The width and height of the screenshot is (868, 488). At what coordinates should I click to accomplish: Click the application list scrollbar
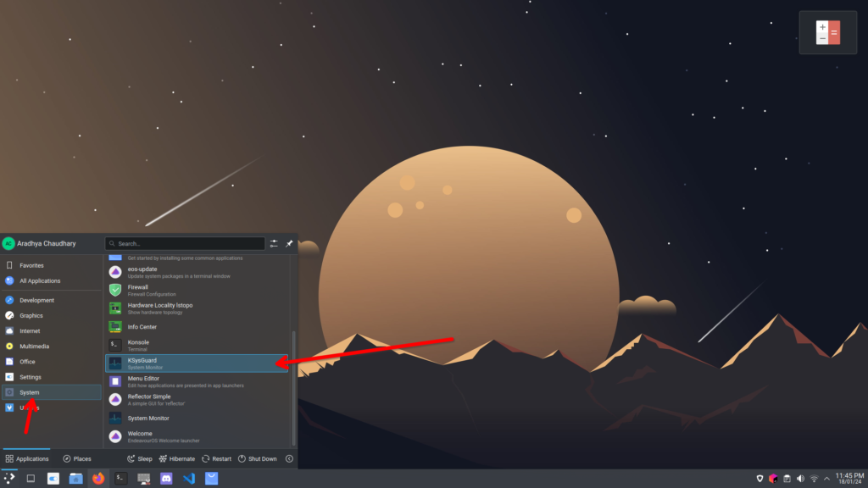click(x=293, y=388)
